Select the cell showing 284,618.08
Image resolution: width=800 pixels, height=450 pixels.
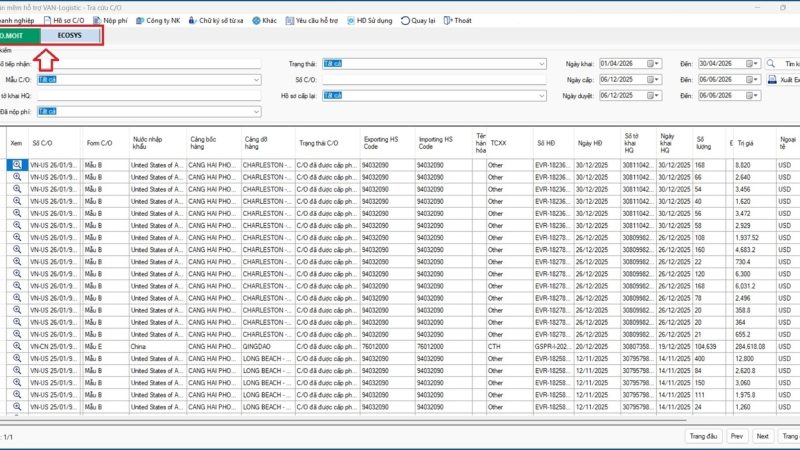click(754, 346)
